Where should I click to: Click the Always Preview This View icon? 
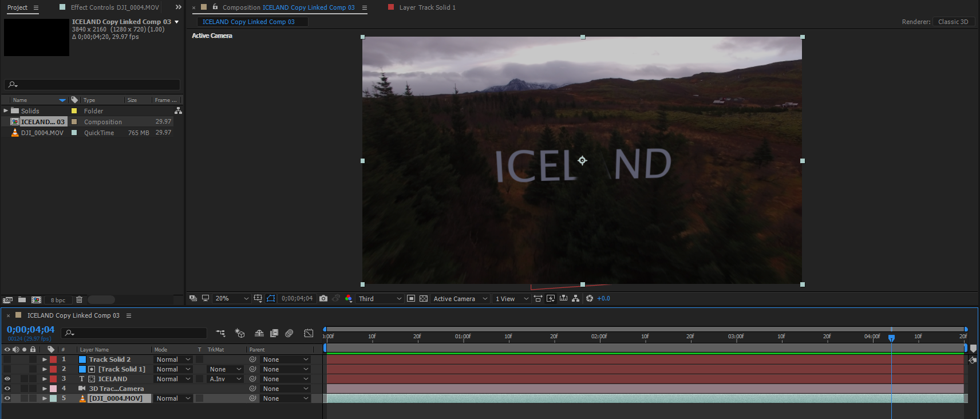tap(193, 298)
